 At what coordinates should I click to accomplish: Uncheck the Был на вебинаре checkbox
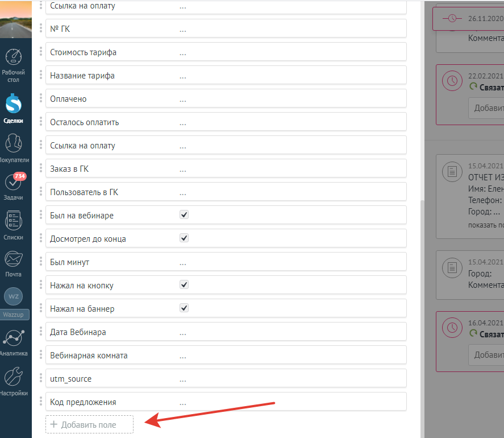[184, 215]
